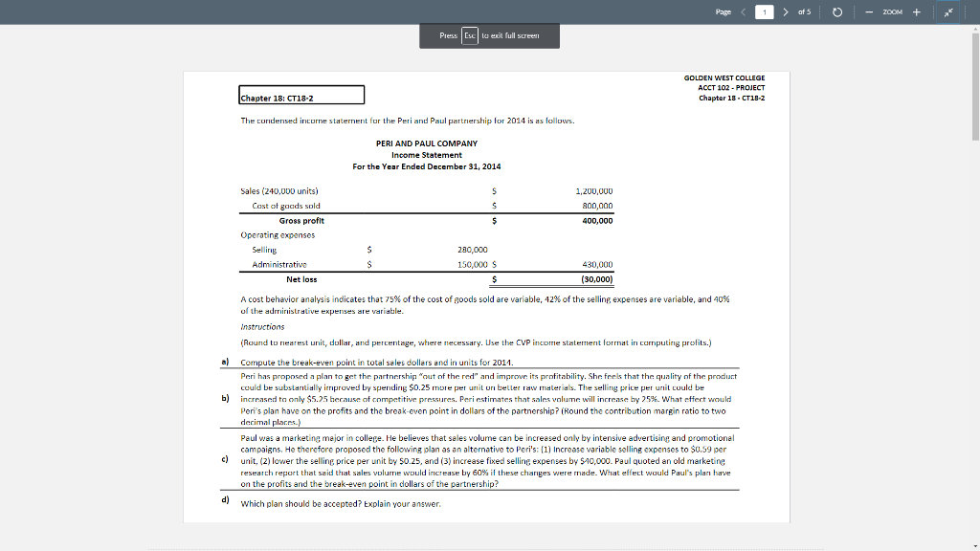Click 'PERI AND PAUL COMPANY' heading
Screen dimensions: 980x551
[x=426, y=143]
